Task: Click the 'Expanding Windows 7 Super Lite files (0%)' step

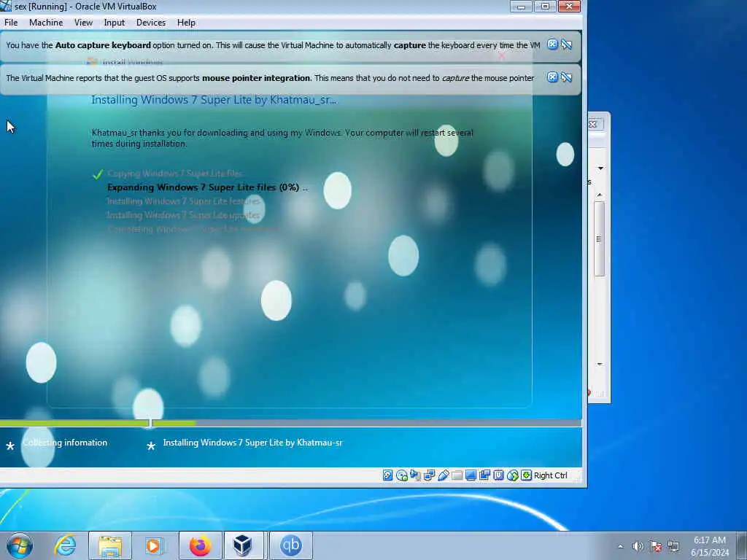Action: click(x=208, y=187)
